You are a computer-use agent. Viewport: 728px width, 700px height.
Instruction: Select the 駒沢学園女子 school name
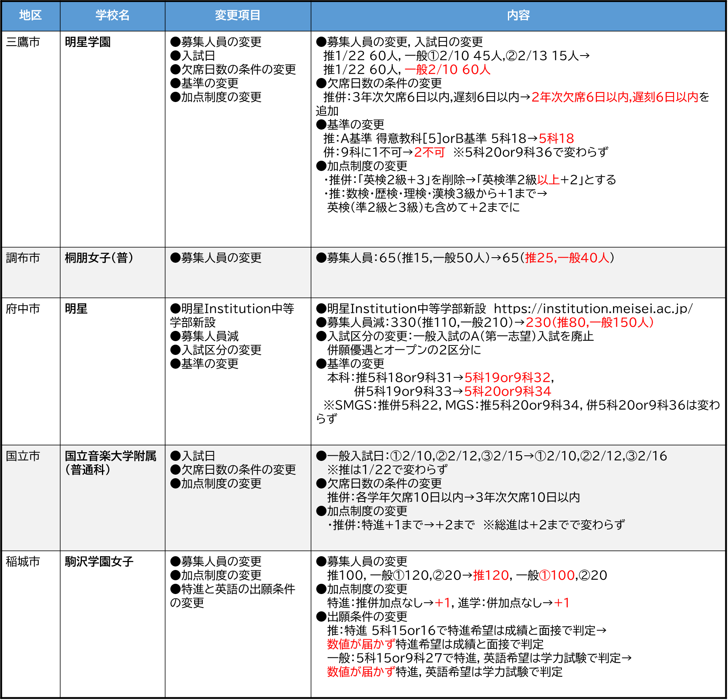(x=99, y=562)
